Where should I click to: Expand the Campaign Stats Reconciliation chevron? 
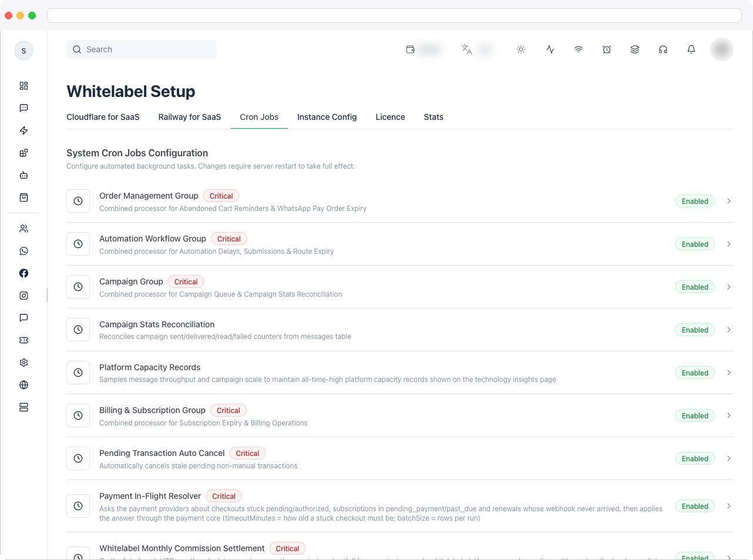[729, 330]
